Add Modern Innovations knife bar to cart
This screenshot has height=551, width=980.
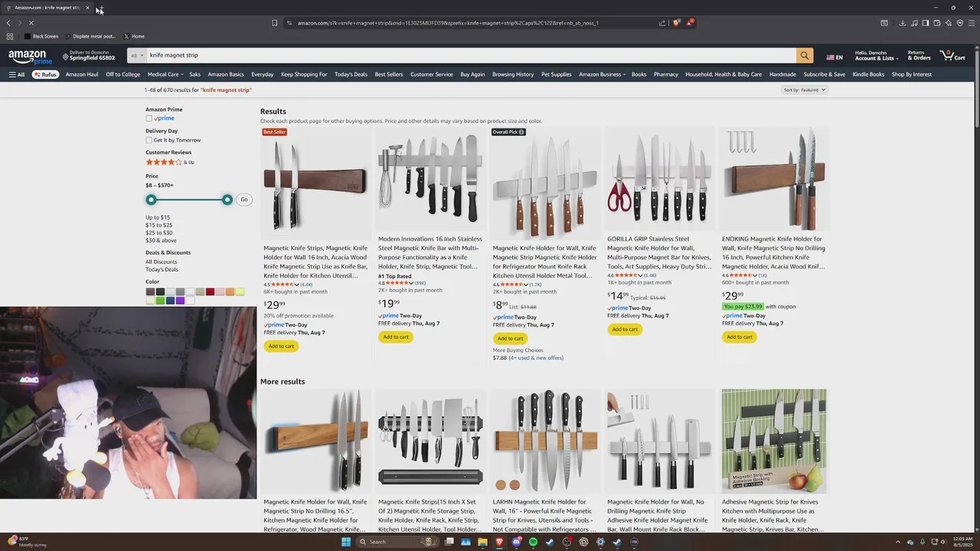tap(396, 337)
